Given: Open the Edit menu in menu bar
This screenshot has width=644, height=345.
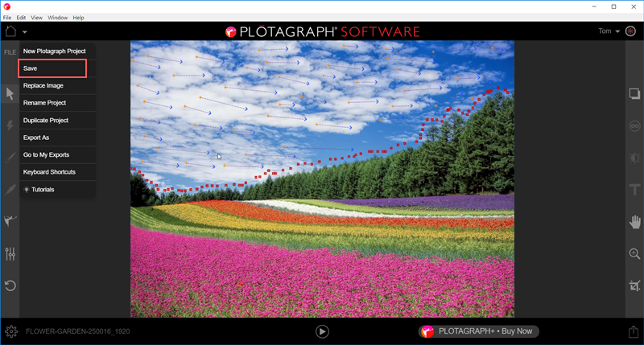Looking at the screenshot, I should [x=21, y=18].
